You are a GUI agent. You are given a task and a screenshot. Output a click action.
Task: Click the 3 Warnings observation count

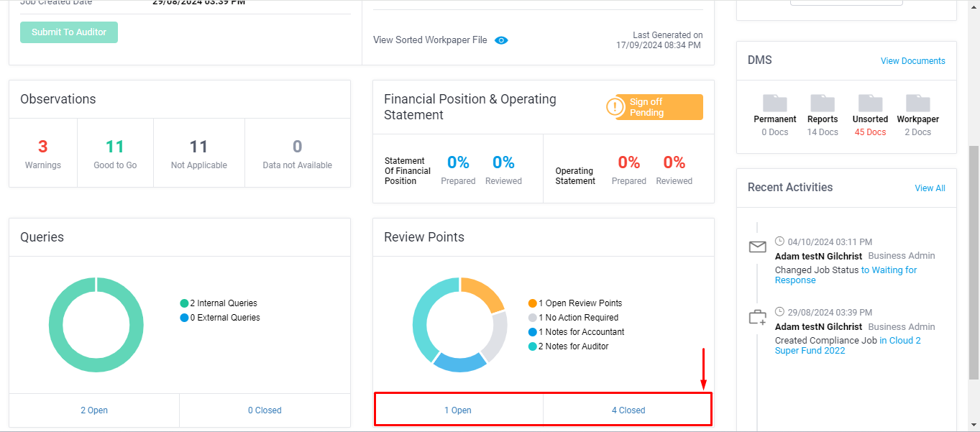point(43,147)
